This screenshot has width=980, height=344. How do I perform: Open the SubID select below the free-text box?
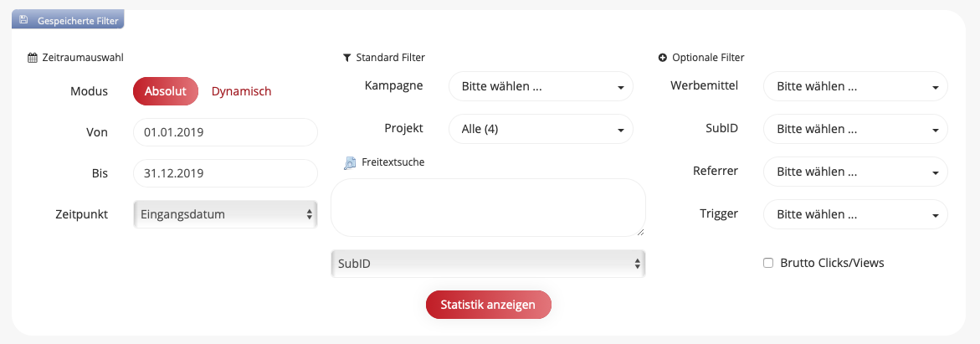coord(488,264)
